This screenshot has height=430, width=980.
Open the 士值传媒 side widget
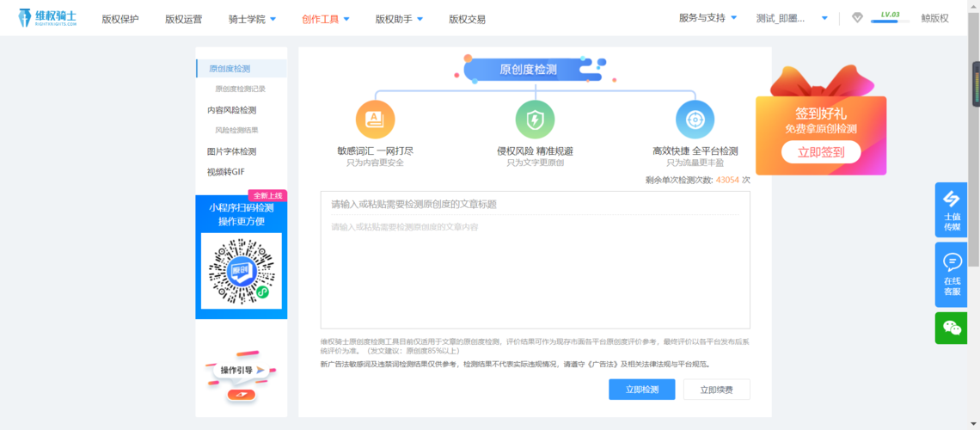tap(952, 210)
